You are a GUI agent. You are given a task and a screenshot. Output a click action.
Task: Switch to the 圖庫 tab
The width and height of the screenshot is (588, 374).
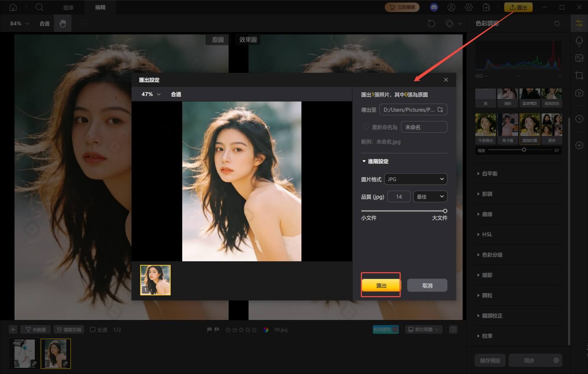(68, 7)
